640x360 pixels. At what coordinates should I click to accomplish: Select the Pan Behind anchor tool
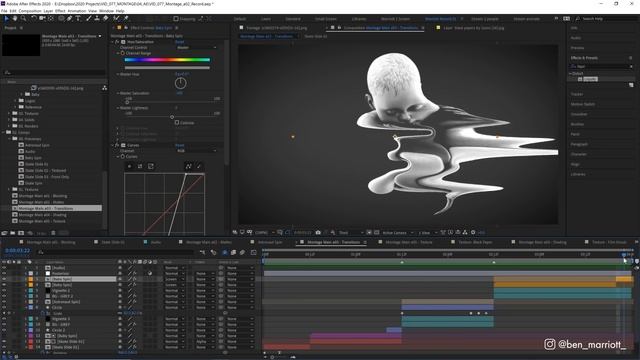click(x=51, y=18)
